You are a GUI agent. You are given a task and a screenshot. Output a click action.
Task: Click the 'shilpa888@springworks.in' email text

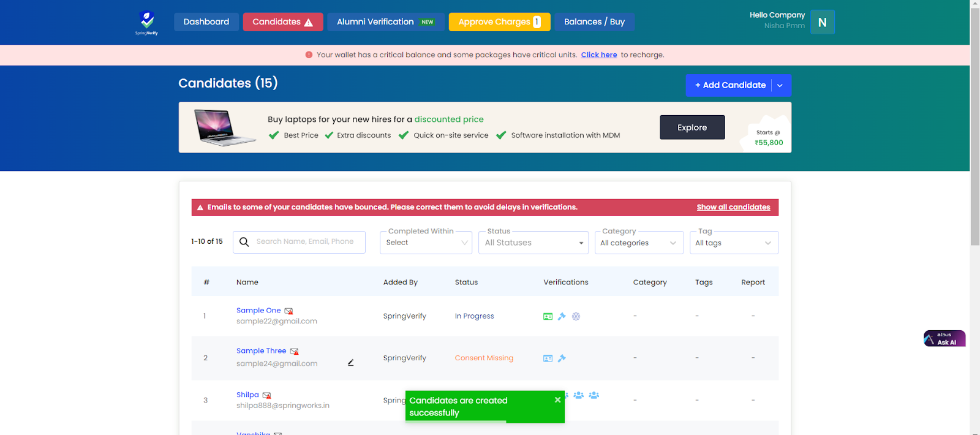(x=283, y=406)
